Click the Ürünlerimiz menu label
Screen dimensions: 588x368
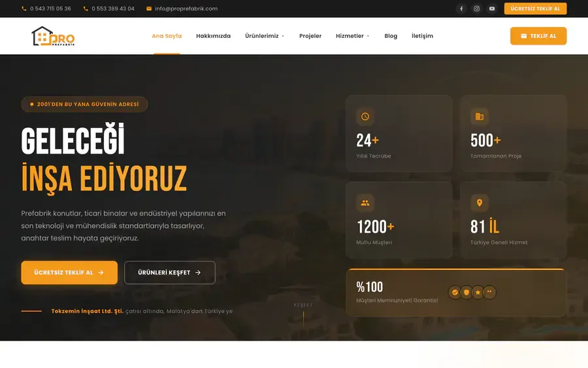click(x=262, y=36)
